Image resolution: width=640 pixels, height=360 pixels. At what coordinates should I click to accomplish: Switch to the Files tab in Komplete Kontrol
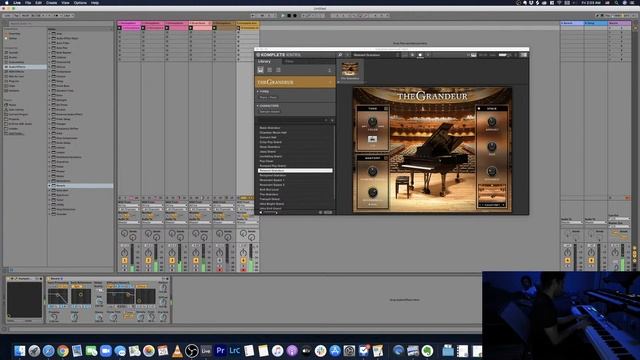click(x=289, y=61)
